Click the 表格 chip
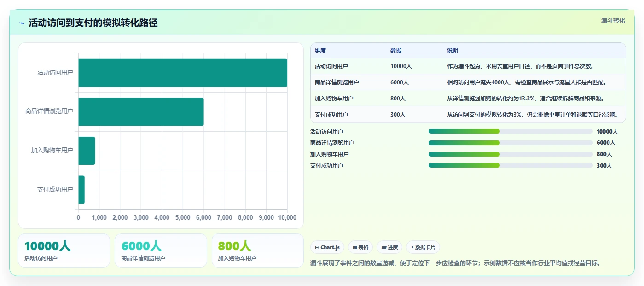The height and width of the screenshot is (286, 644). [360, 247]
